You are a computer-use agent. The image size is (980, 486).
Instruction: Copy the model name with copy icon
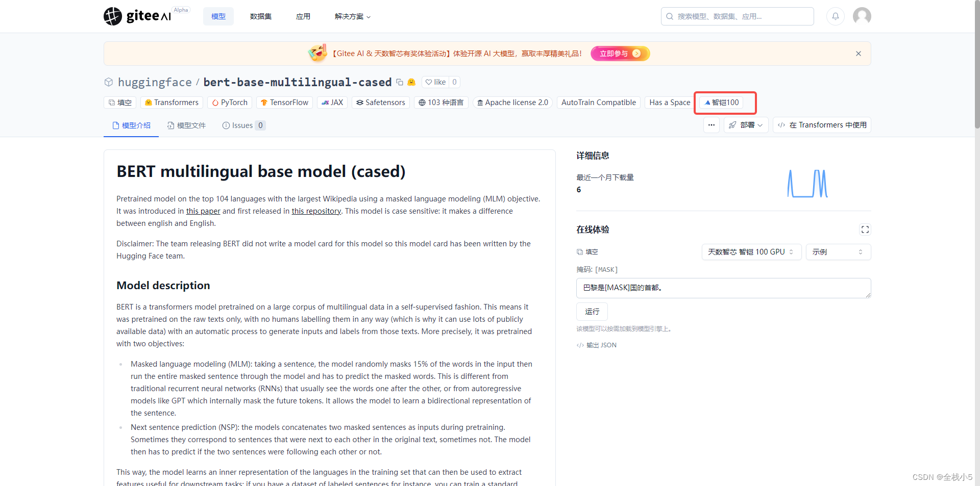[x=400, y=82]
